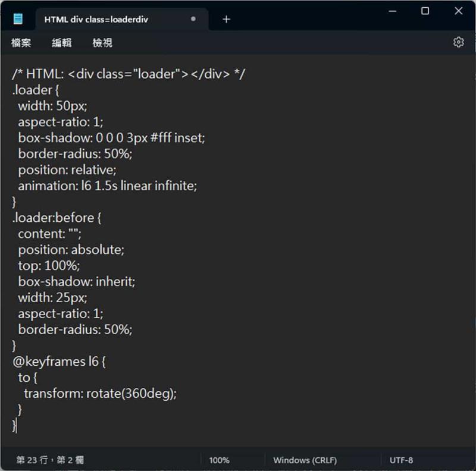This screenshot has height=471, width=476.
Task: Click the "top: 100%;" line
Action: (49, 266)
